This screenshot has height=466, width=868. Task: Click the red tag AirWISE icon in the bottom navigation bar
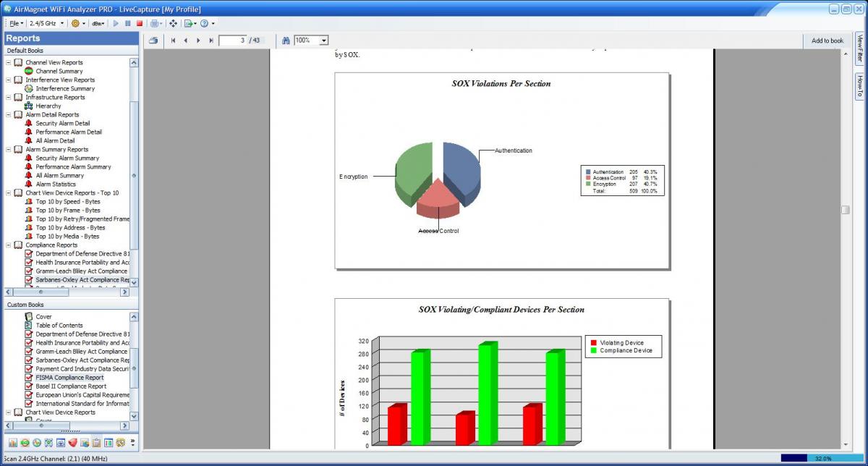pyautogui.click(x=72, y=442)
